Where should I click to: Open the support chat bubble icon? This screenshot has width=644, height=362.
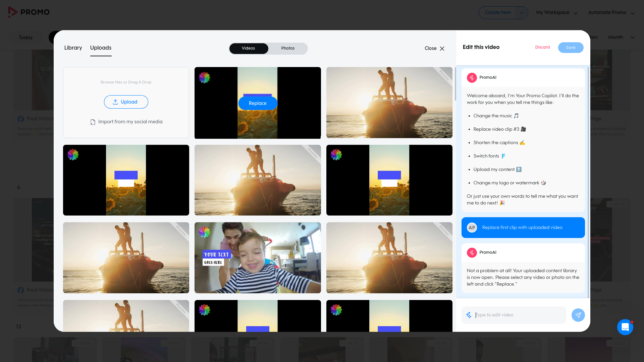pos(625,327)
